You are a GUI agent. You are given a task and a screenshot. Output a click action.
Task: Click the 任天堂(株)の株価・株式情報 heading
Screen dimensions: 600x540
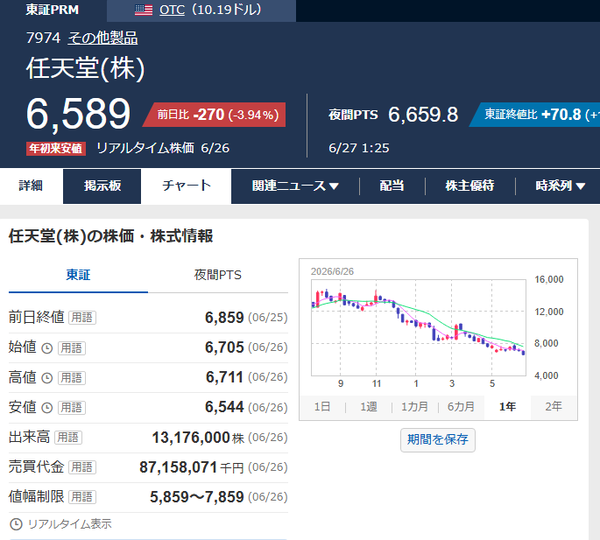pos(111,236)
